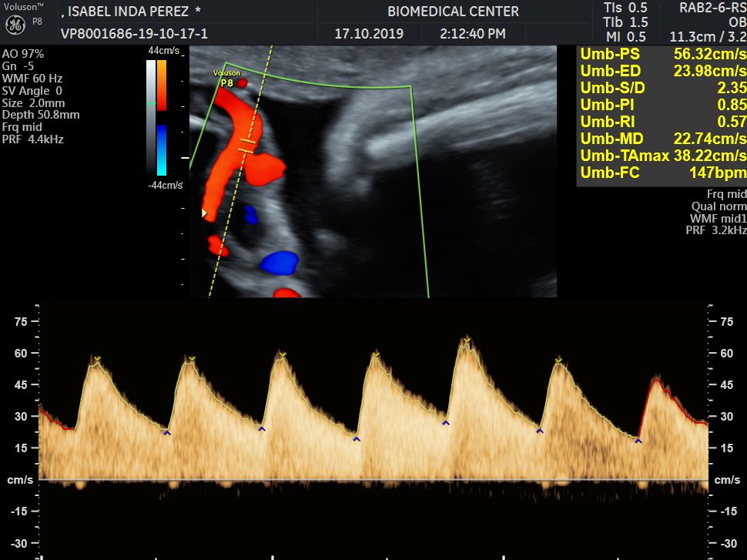Click the AO 97% parameter
Image resolution: width=747 pixels, height=560 pixels.
pyautogui.click(x=23, y=54)
